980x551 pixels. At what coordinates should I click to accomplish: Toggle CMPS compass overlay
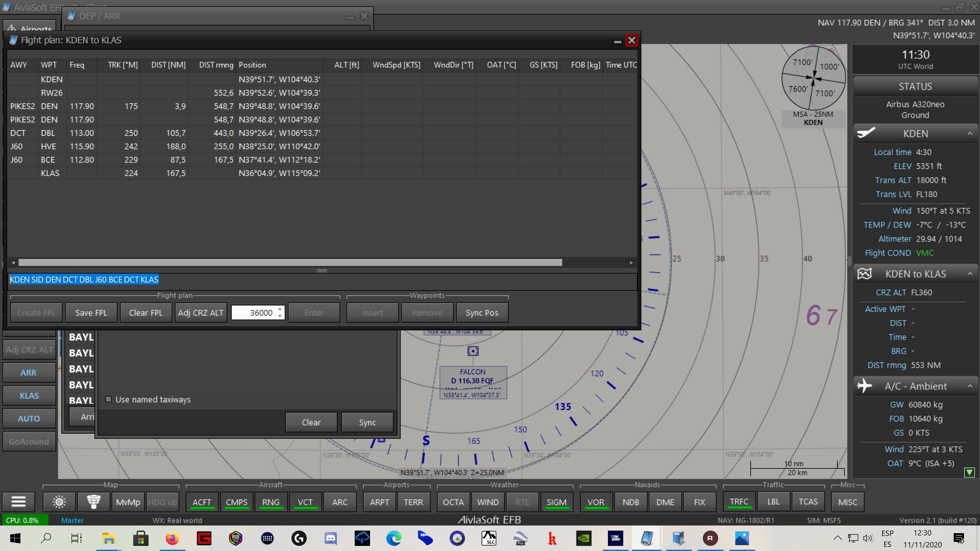point(236,502)
